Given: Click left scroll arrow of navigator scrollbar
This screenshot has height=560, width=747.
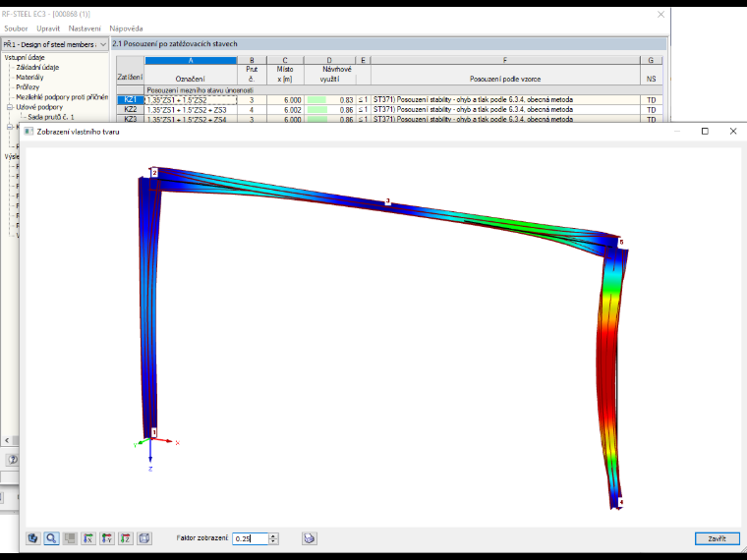Looking at the screenshot, I should click(x=7, y=440).
